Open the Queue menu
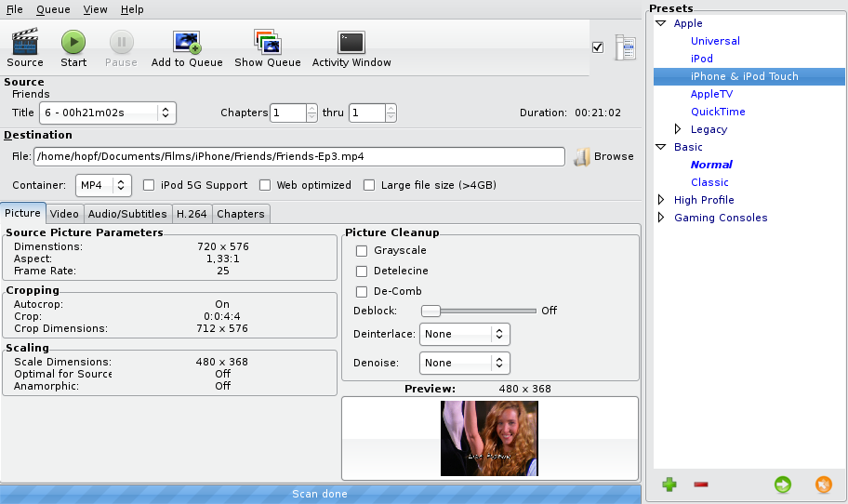Viewport: 848px width, 504px height. pos(53,9)
